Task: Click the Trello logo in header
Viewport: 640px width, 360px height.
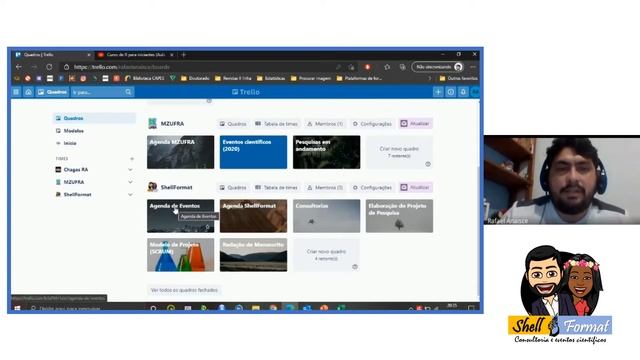Action: pyautogui.click(x=246, y=92)
